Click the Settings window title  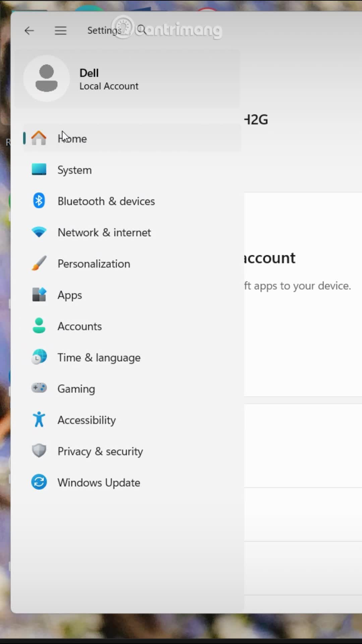coord(104,31)
